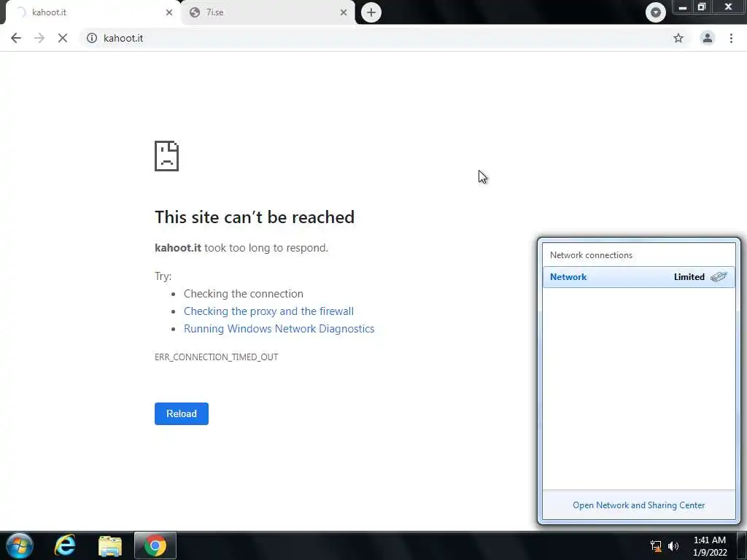Click the ERR_CONNECTION_TIMED_OUT text

[216, 357]
